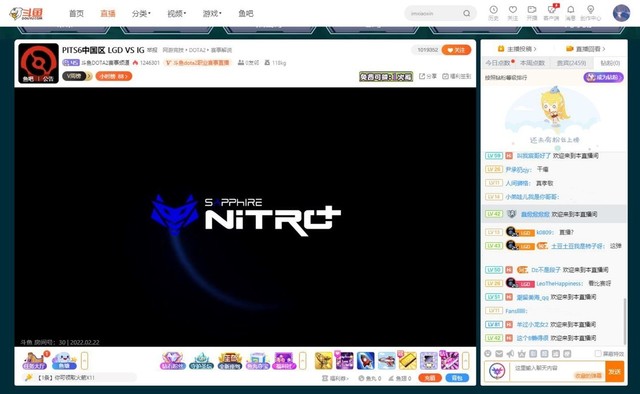The width and height of the screenshot is (640, 394).
Task: Expand the 分类 dropdown in navigation
Action: click(141, 13)
